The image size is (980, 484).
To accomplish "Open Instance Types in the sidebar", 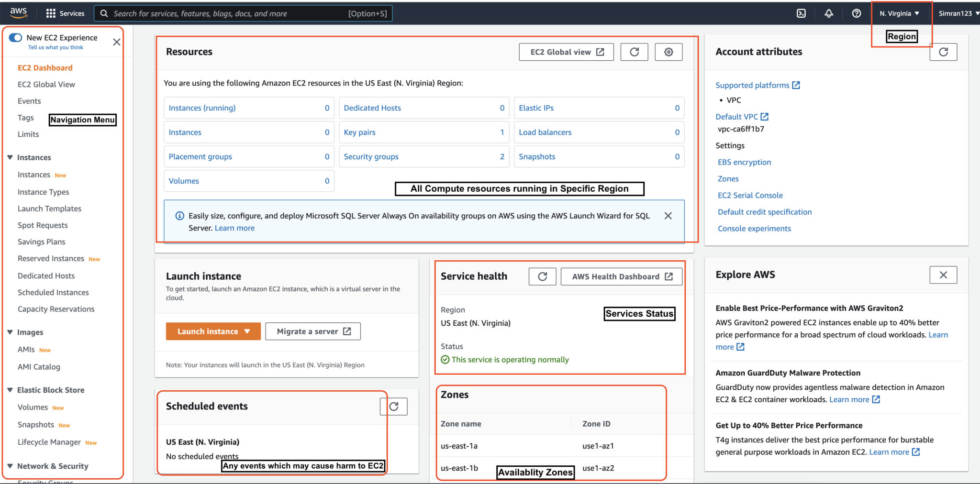I will pyautogui.click(x=43, y=192).
